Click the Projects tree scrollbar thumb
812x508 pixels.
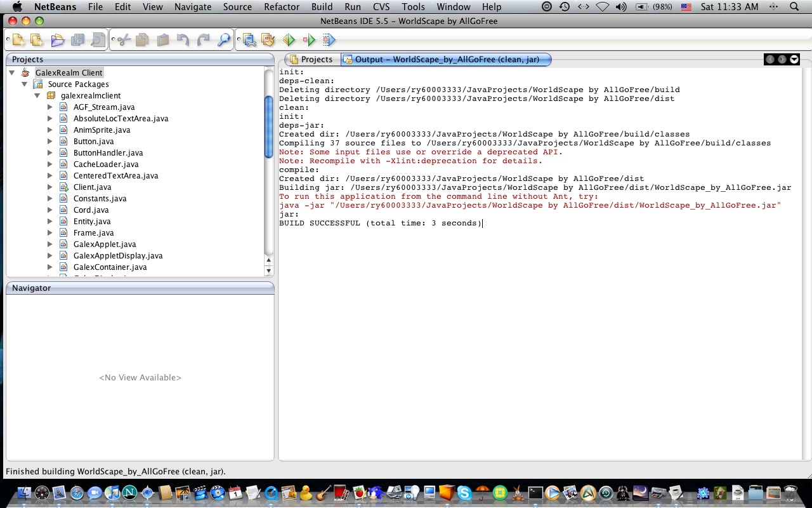pos(268,126)
